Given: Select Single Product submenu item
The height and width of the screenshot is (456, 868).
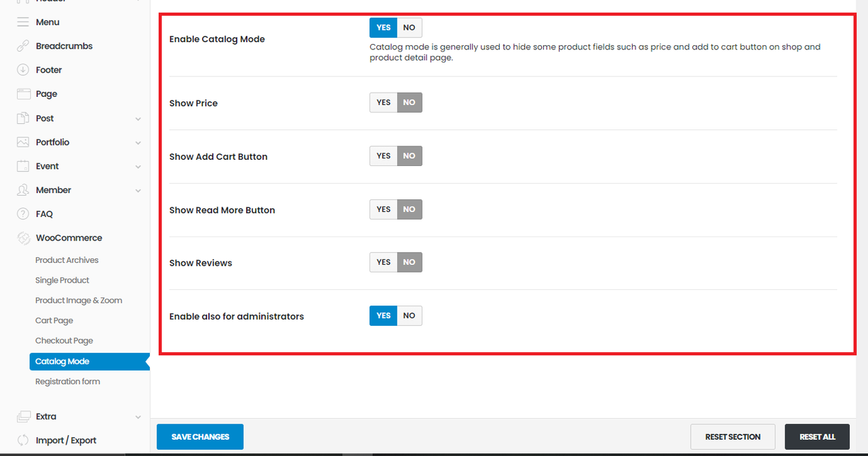Looking at the screenshot, I should (x=62, y=281).
